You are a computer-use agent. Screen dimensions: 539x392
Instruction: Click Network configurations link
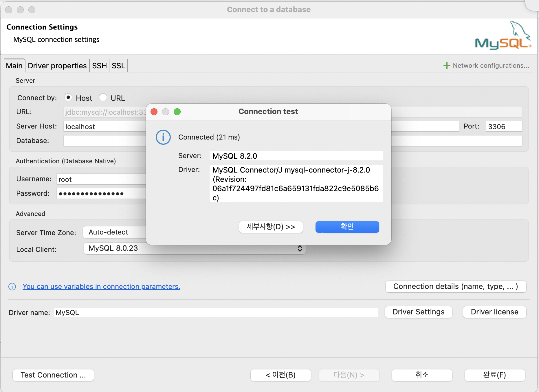pos(491,65)
